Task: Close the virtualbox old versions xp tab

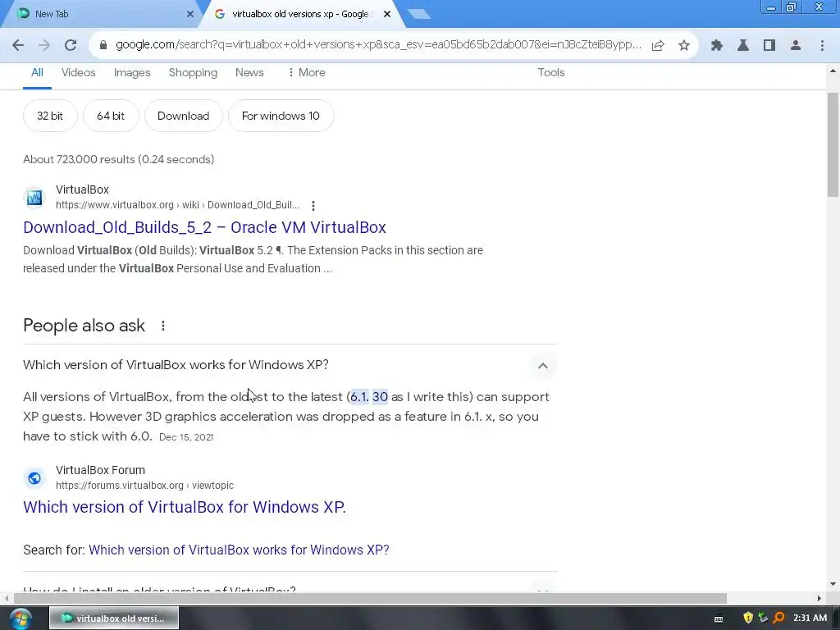Action: (387, 14)
